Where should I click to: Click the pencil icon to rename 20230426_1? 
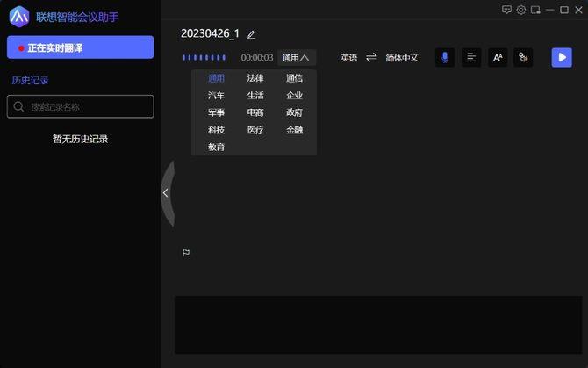click(x=251, y=35)
